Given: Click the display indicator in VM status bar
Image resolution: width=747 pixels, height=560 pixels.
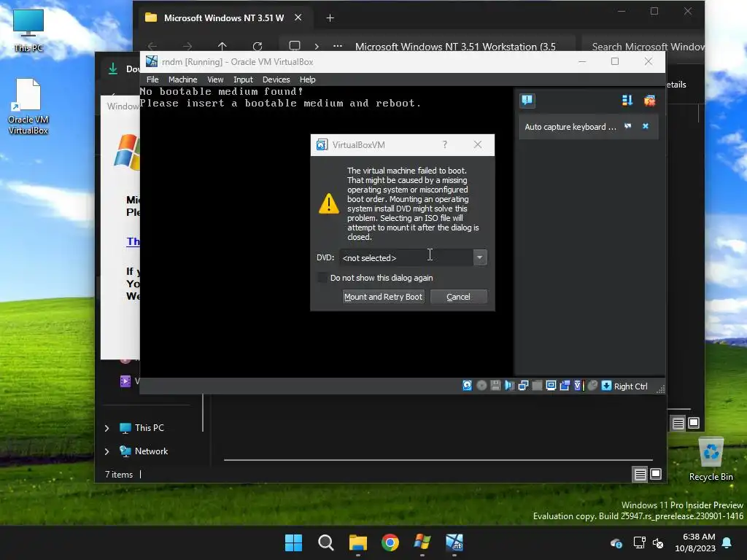Looking at the screenshot, I should (x=551, y=386).
